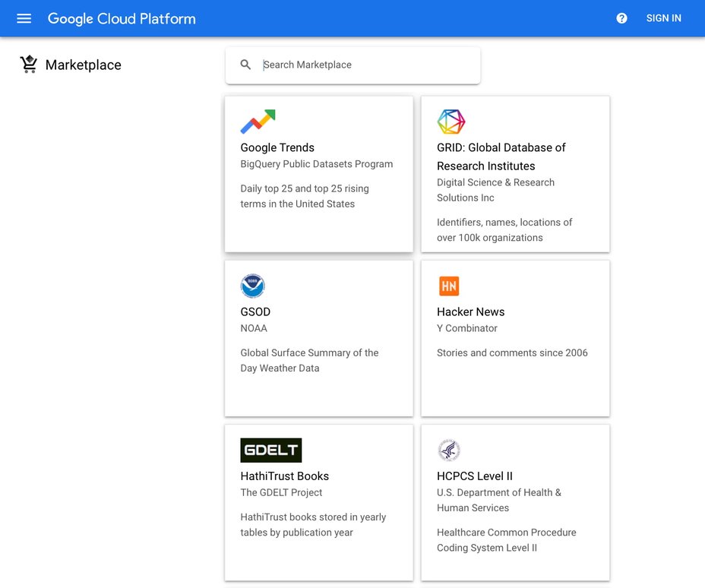Open the Marketplace home link
Screen dimensions: 705x588
84,65
